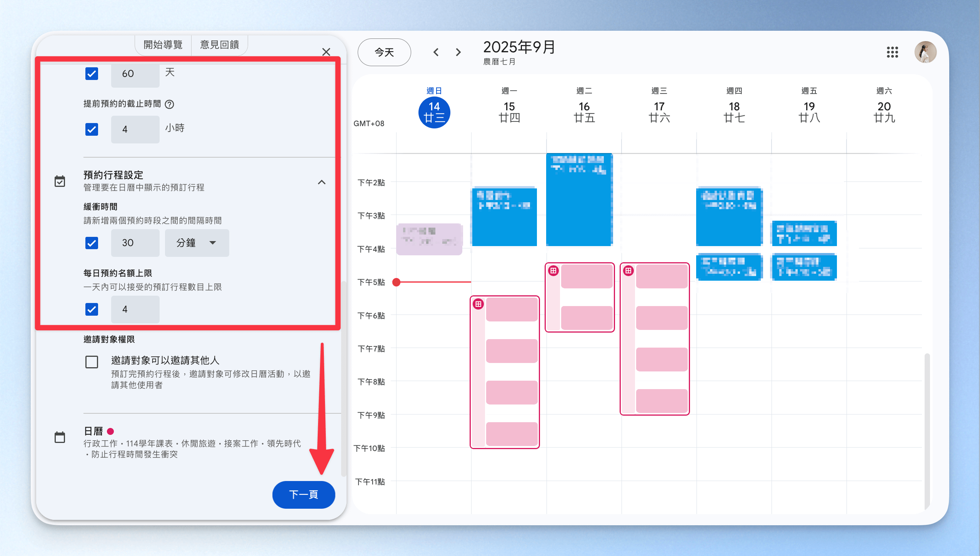Image resolution: width=980 pixels, height=556 pixels.
Task: Uncheck the 60 天 checkbox
Action: click(x=92, y=73)
